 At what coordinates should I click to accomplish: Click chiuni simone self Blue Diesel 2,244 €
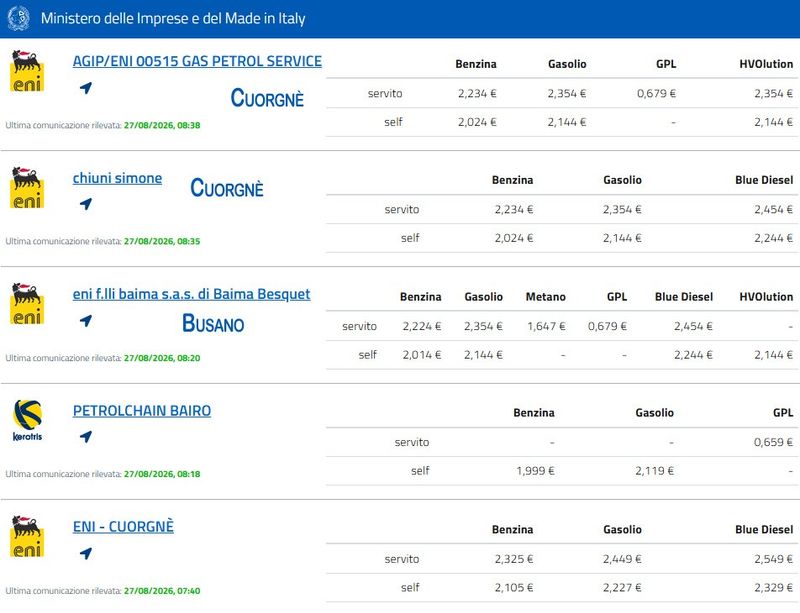click(773, 238)
